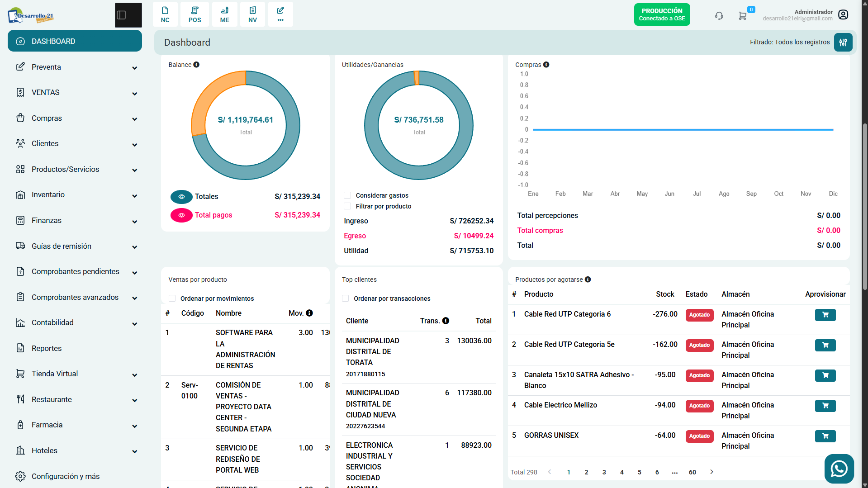The width and height of the screenshot is (868, 488).
Task: Go to page 2 of products
Action: 586,472
